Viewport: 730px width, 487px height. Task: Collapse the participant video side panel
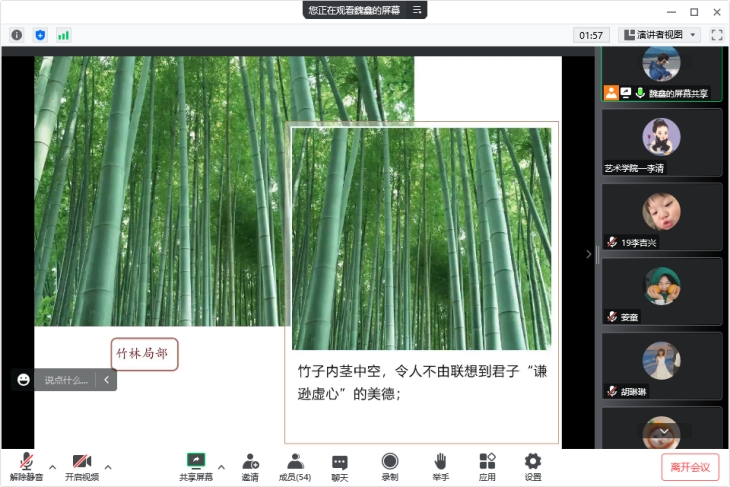pos(588,255)
